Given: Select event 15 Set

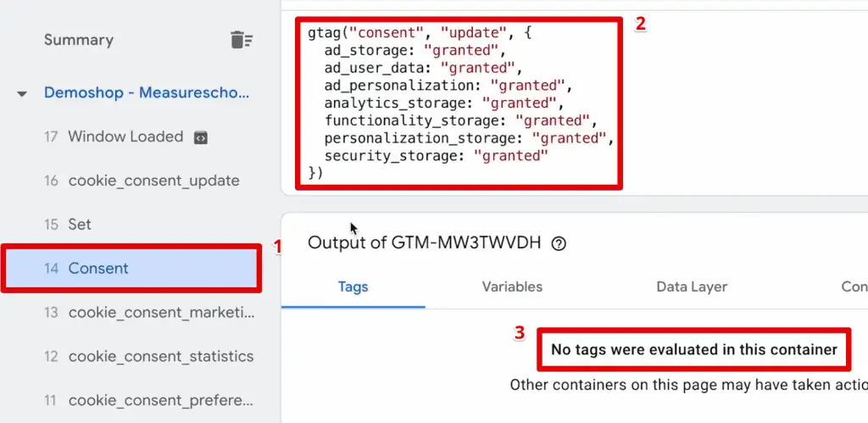Looking at the screenshot, I should tap(80, 225).
